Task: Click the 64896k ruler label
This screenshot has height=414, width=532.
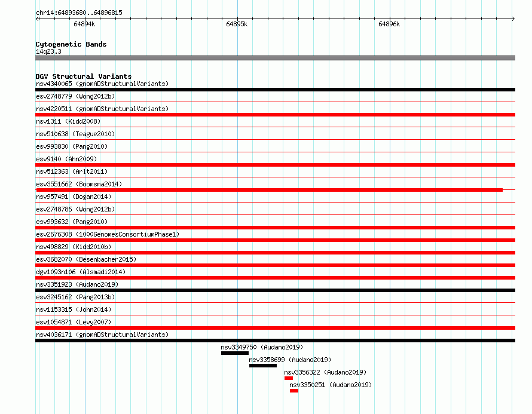Action: 389,24
